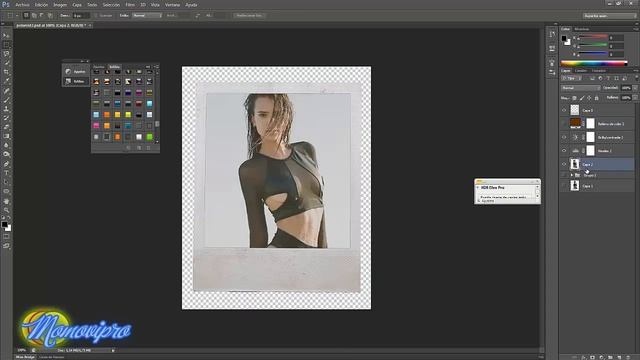Show the Relleno de color 1 layer

click(x=564, y=124)
